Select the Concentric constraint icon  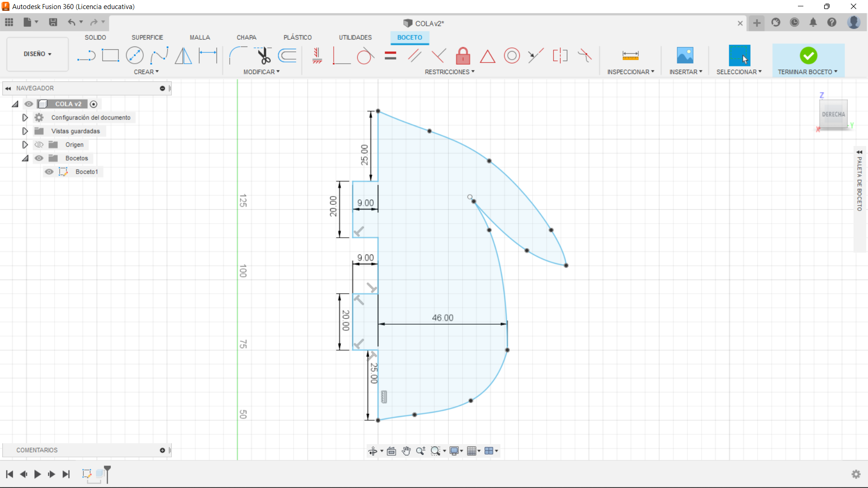click(x=512, y=56)
